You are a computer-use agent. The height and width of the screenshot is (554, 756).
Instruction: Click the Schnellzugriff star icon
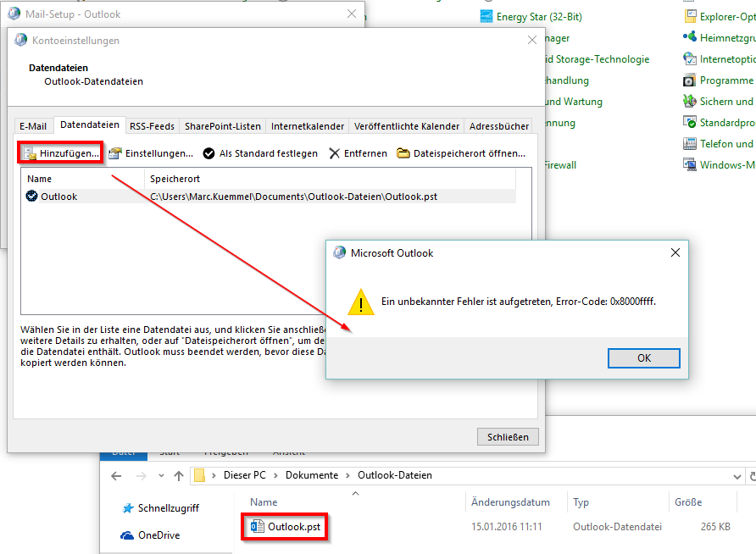coord(128,507)
